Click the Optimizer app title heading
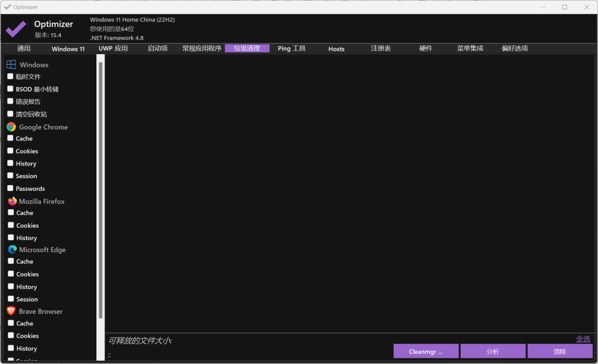Image resolution: width=598 pixels, height=364 pixels. 53,24
